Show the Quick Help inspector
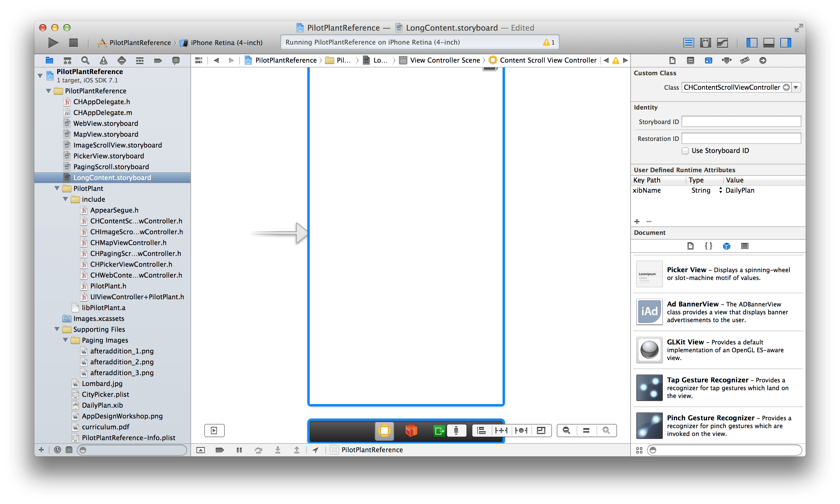This screenshot has width=840, height=504. [690, 61]
